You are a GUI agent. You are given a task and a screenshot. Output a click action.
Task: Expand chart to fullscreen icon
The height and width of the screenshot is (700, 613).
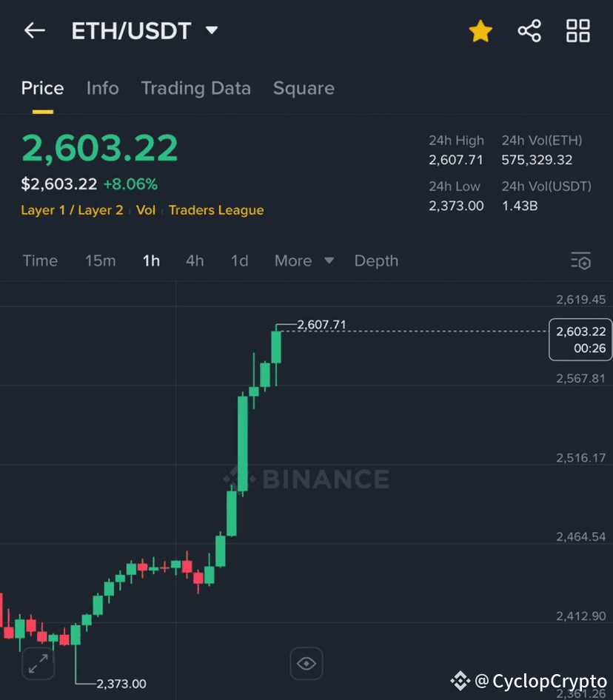[38, 664]
